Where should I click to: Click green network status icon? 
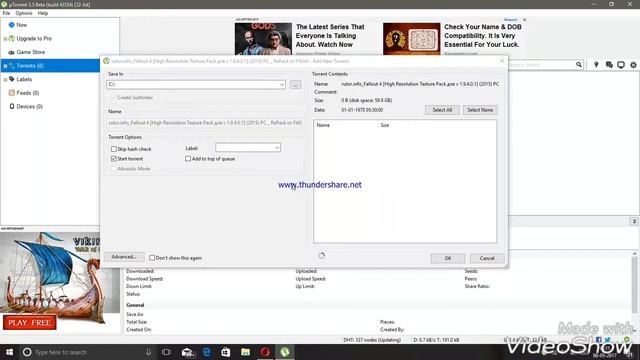tap(627, 340)
